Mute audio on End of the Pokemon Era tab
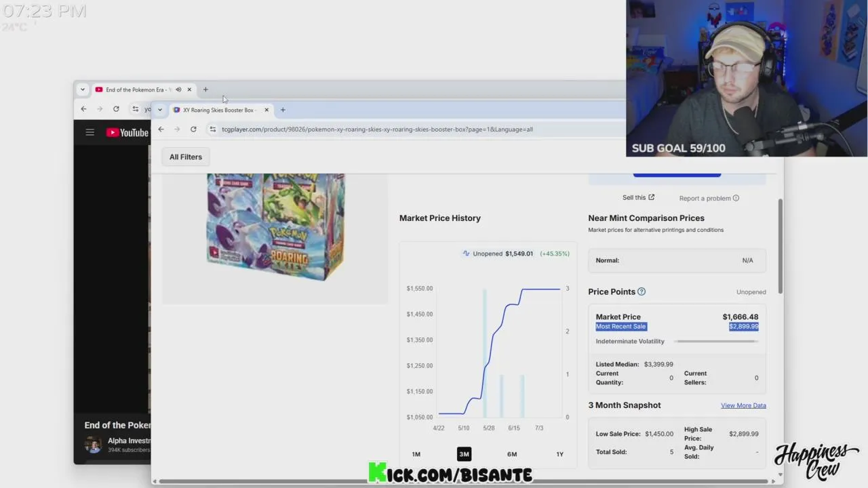 point(178,89)
